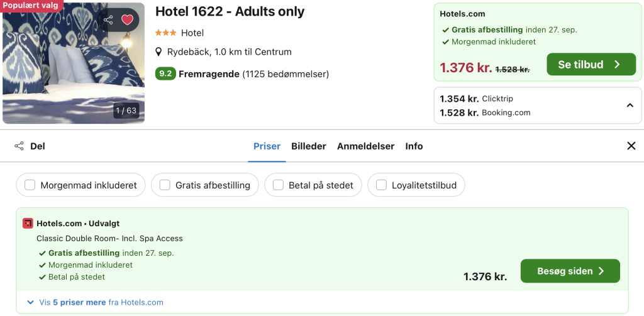Check the Gratis afbestilling filter
The height and width of the screenshot is (316, 644).
(165, 185)
